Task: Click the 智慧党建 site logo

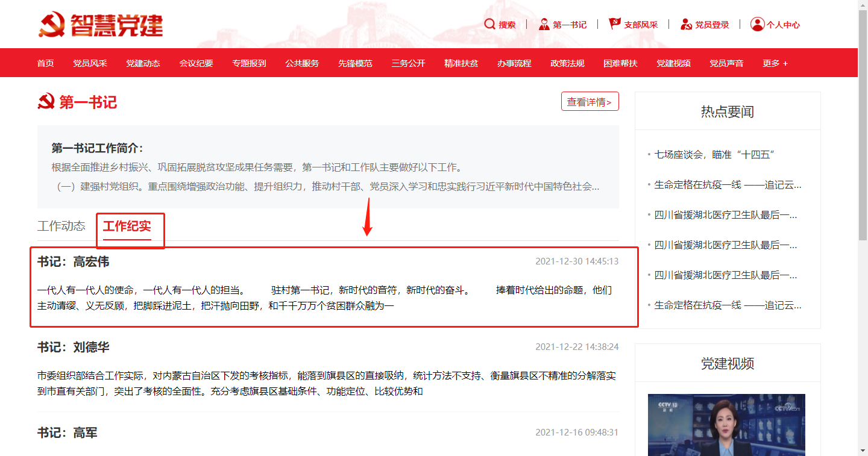Action: (x=101, y=25)
